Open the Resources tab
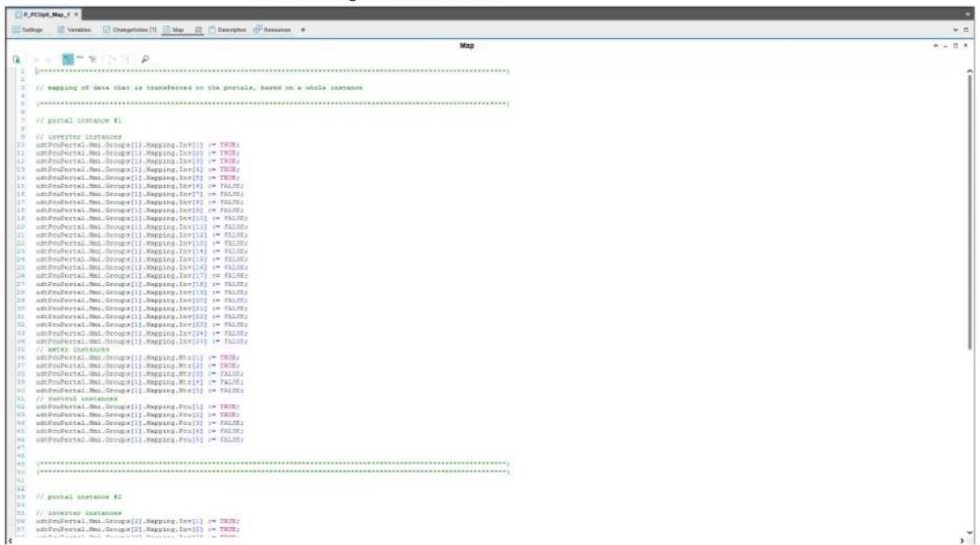The image size is (980, 545). pyautogui.click(x=272, y=29)
